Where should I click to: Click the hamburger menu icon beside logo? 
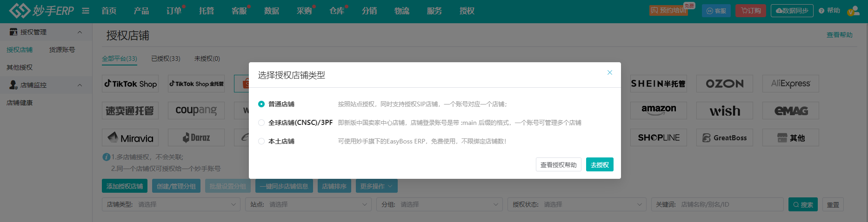(x=86, y=11)
